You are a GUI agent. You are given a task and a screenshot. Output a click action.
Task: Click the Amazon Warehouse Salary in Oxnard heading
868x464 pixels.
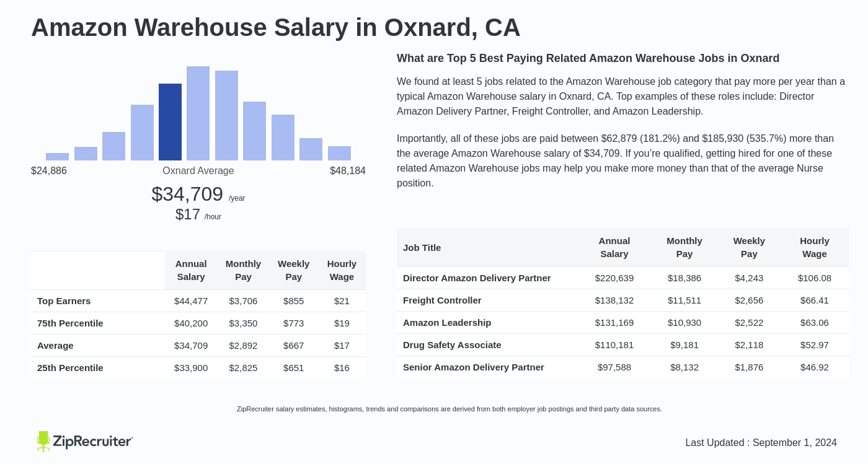coord(276,27)
